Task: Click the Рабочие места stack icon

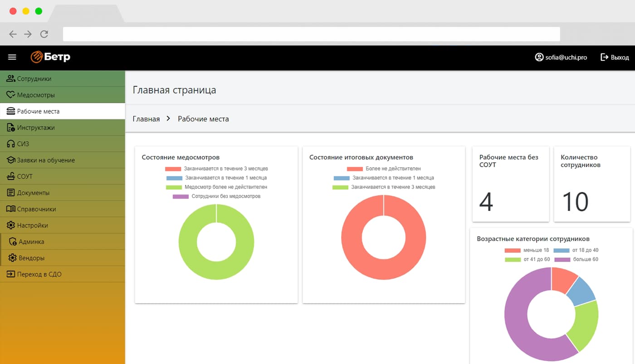Action: [x=11, y=111]
